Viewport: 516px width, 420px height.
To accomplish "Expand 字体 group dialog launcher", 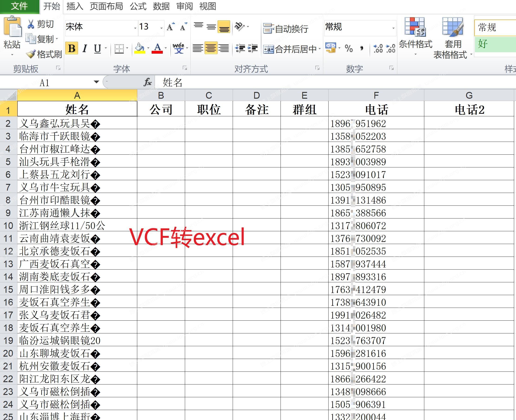I will (185, 68).
